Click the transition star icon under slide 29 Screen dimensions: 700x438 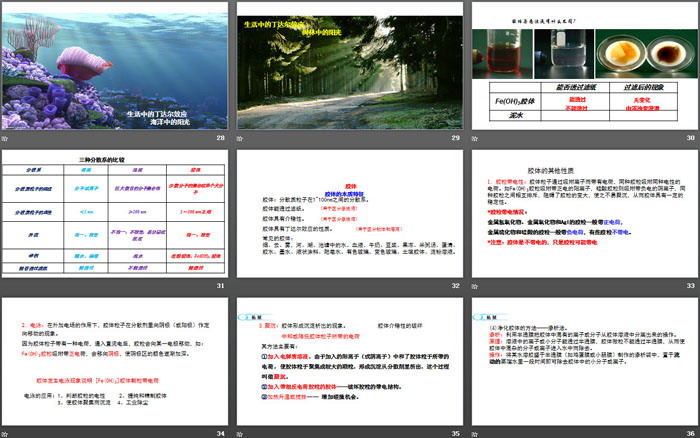coord(240,138)
